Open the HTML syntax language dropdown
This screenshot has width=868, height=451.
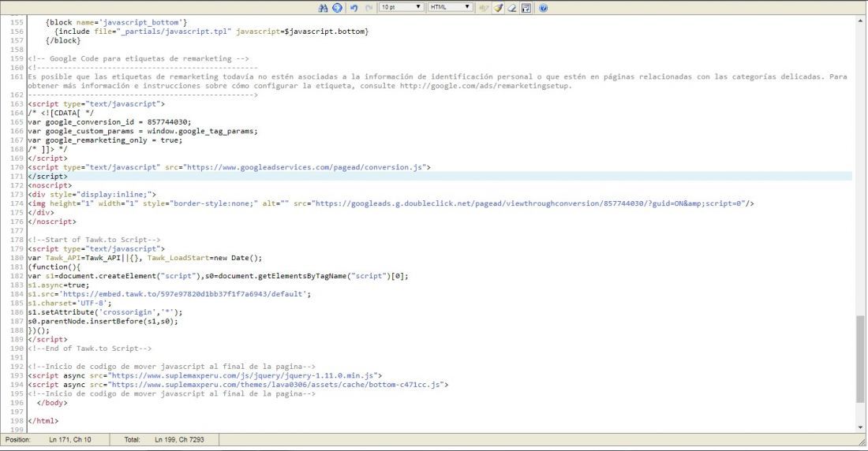[x=450, y=7]
